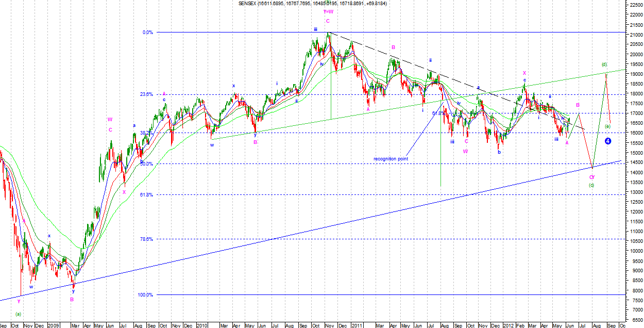This screenshot has height=328, width=644.
Task: Select the 2012 year label on the time axis
Action: 509,325
